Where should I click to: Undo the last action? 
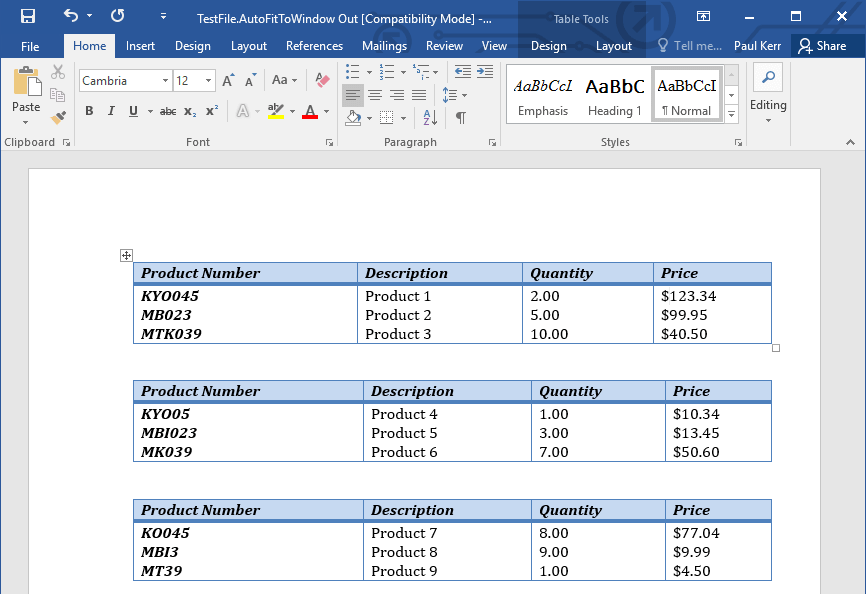[x=71, y=15]
